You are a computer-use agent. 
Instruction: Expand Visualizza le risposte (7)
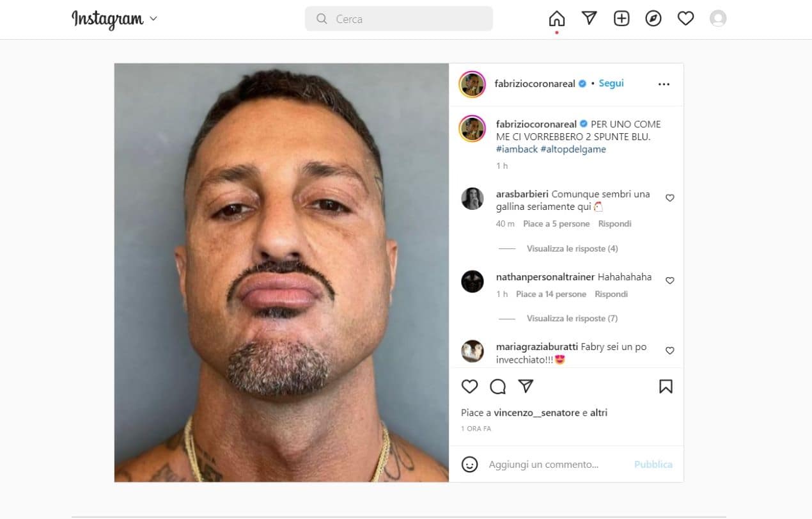tap(572, 318)
